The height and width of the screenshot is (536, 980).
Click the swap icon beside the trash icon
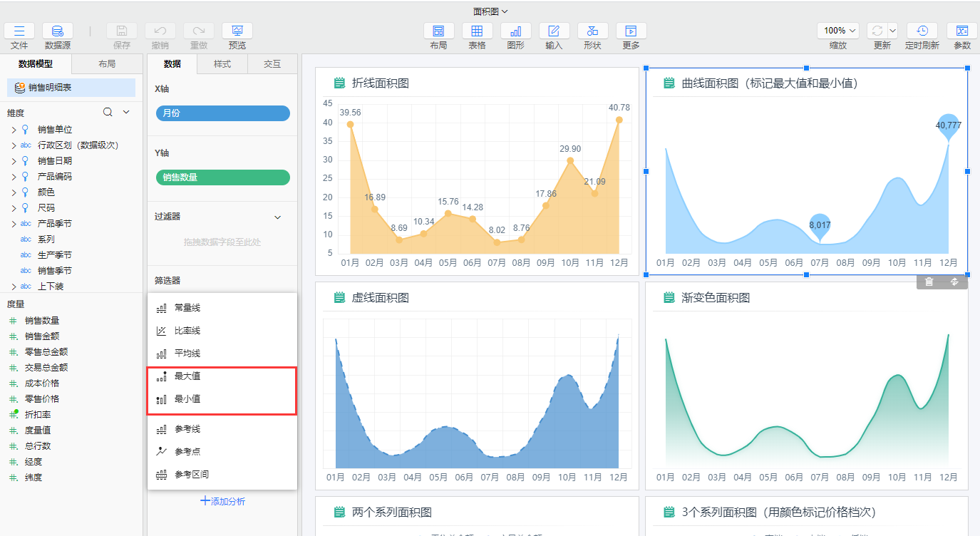[x=954, y=282]
